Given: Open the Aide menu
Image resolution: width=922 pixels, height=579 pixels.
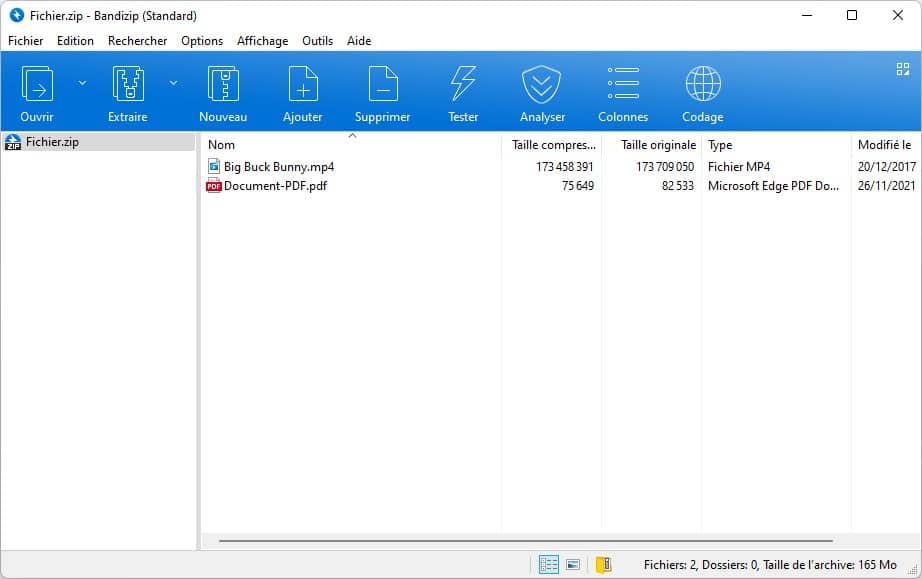Looking at the screenshot, I should coord(359,41).
